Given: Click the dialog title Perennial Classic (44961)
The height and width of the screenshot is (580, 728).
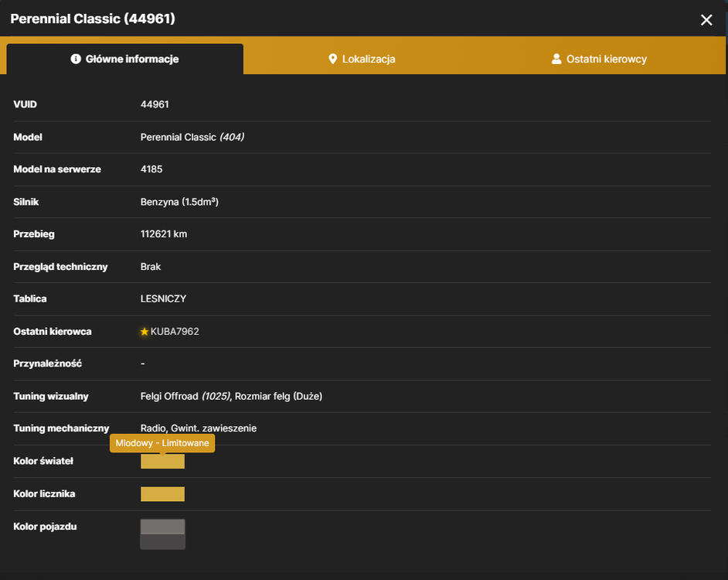Looking at the screenshot, I should tap(93, 19).
